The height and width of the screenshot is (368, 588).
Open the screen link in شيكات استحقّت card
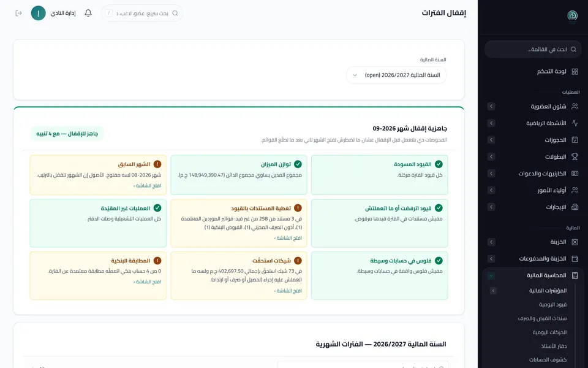[288, 291]
